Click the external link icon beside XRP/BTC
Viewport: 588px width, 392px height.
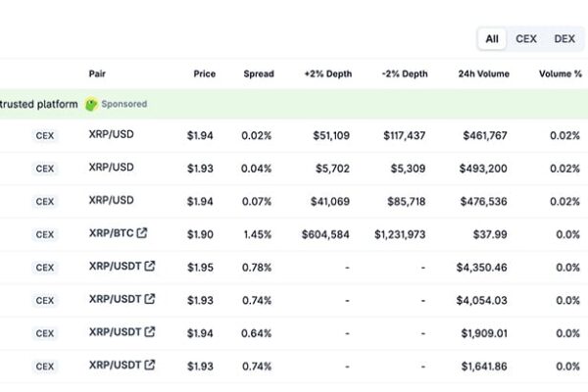click(142, 233)
